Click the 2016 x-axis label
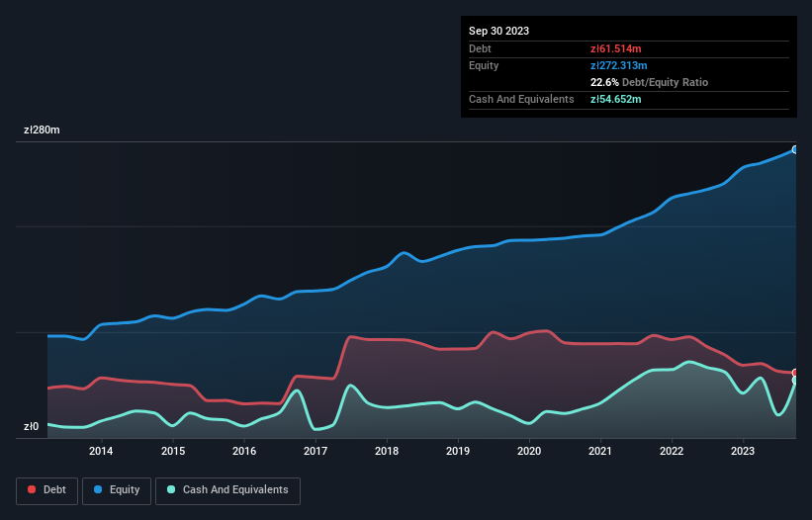812x520 pixels. click(244, 451)
